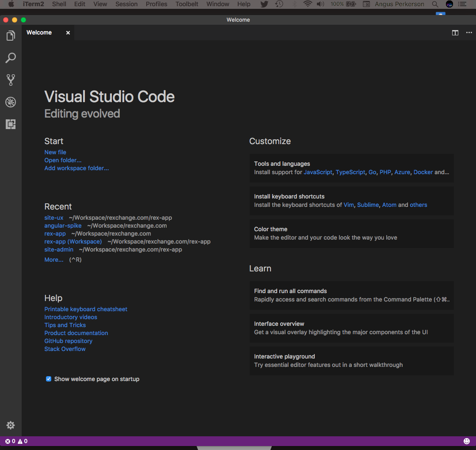Open the Session menu

pyautogui.click(x=126, y=4)
